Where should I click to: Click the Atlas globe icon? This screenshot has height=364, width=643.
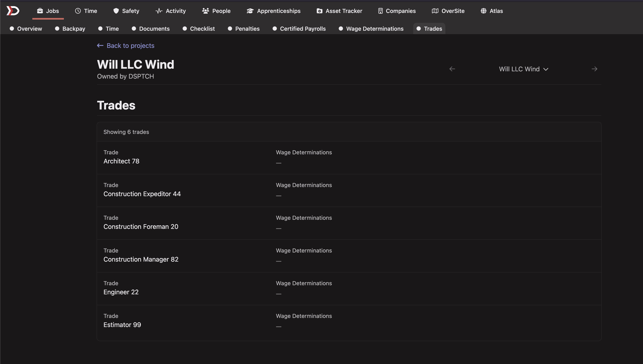pos(483,11)
